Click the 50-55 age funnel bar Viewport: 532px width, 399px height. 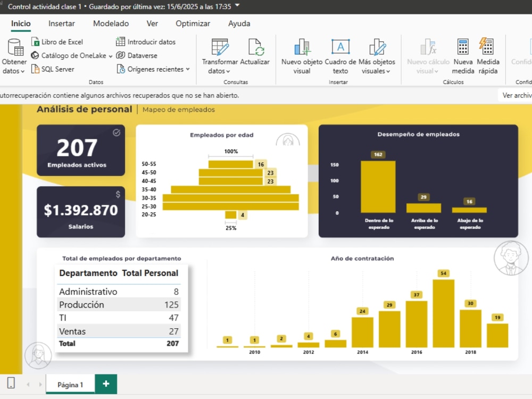[x=231, y=164]
